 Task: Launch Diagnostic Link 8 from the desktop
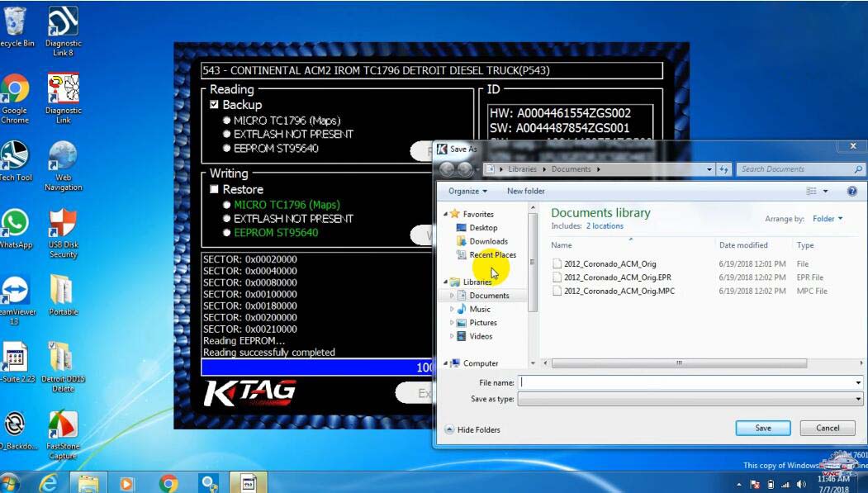click(x=63, y=31)
